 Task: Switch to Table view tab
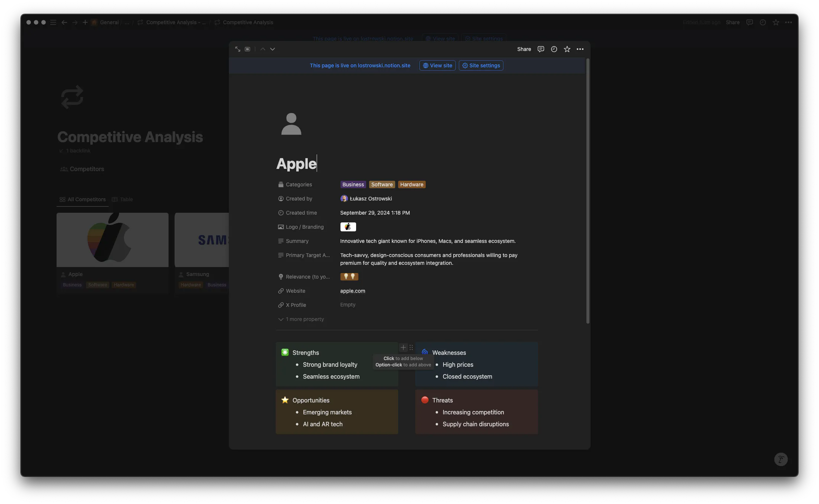coord(122,199)
